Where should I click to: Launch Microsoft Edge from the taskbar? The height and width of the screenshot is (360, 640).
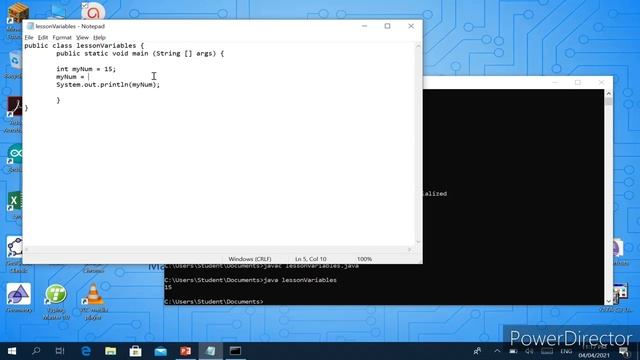pos(86,351)
